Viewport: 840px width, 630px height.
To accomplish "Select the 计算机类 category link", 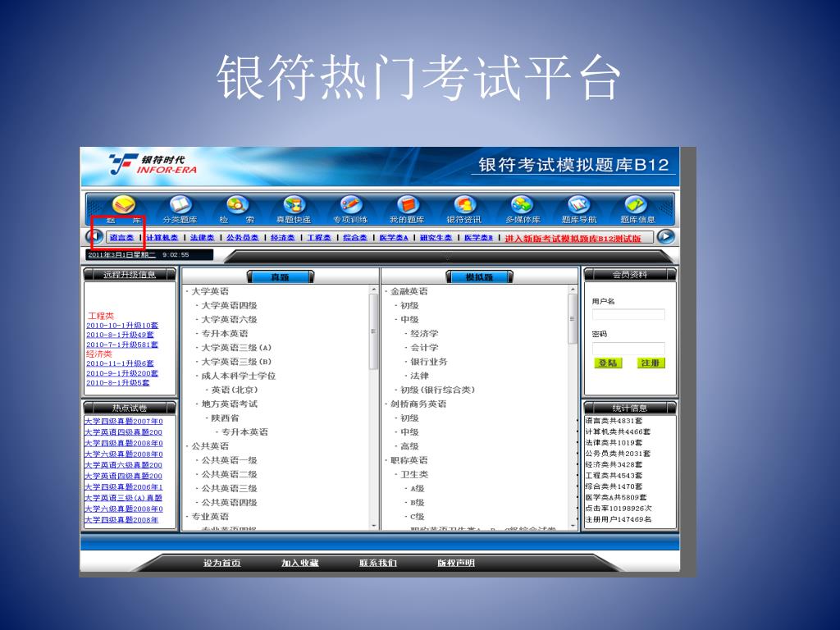I will click(162, 237).
